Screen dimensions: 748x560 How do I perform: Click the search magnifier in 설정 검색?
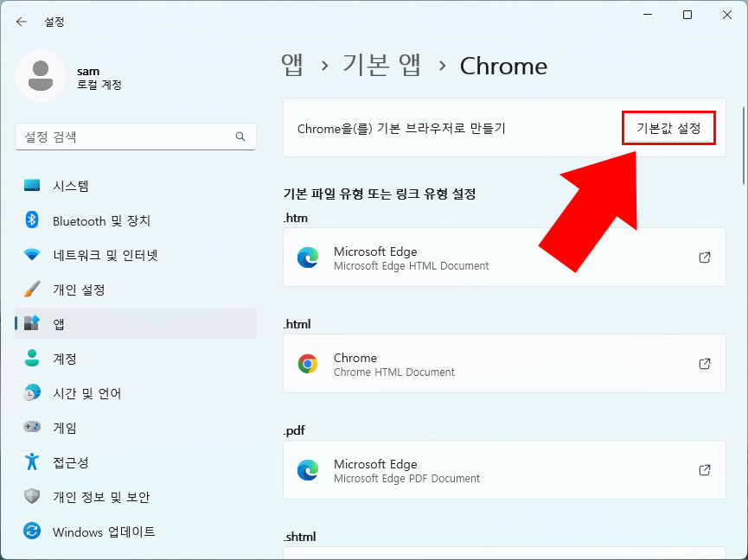(x=240, y=137)
